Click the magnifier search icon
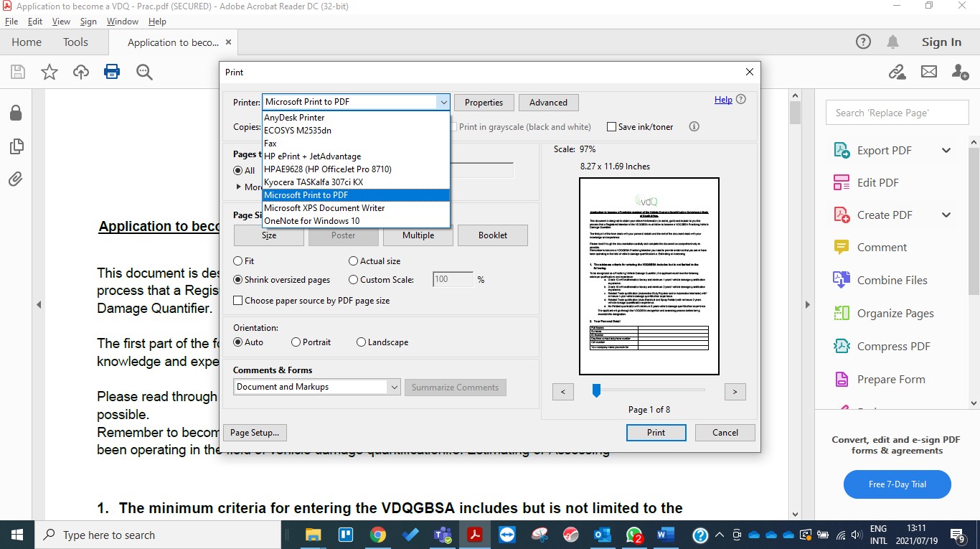The image size is (980, 549). [x=144, y=72]
